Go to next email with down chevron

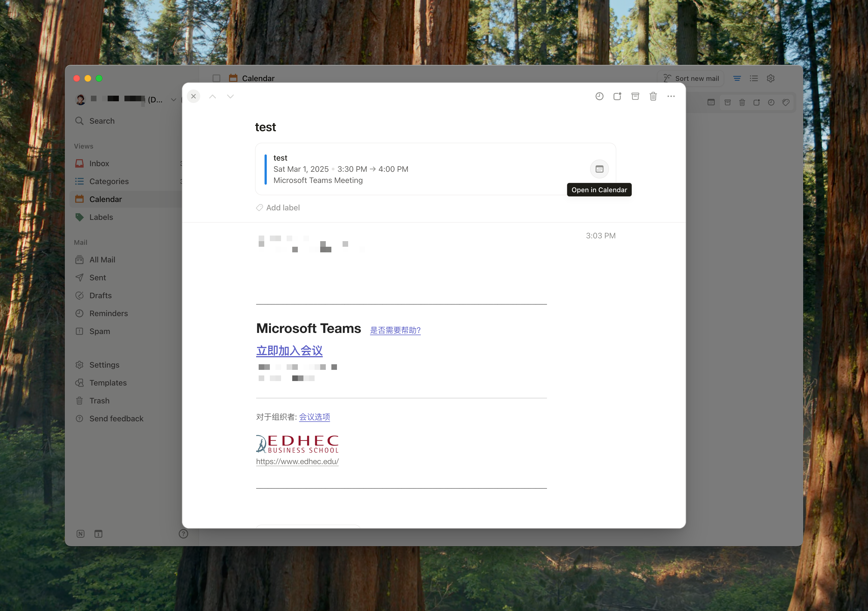point(230,97)
